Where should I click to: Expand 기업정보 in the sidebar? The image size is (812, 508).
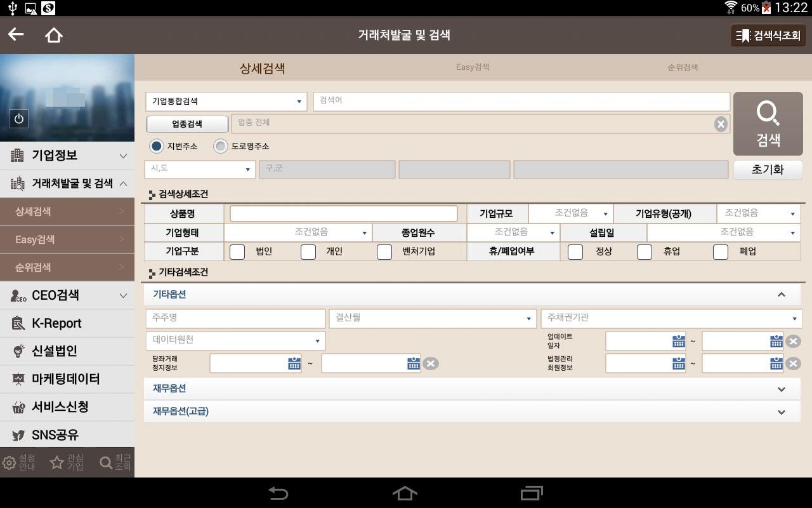tap(67, 156)
